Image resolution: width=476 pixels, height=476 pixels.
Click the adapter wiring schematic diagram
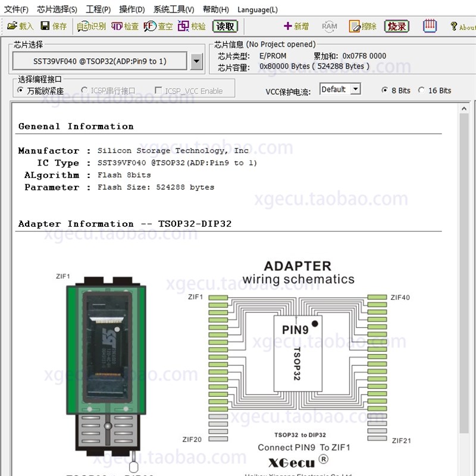298,367
